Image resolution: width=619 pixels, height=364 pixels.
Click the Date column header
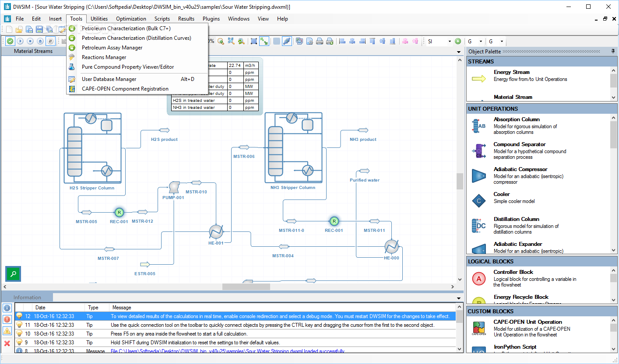(59, 308)
